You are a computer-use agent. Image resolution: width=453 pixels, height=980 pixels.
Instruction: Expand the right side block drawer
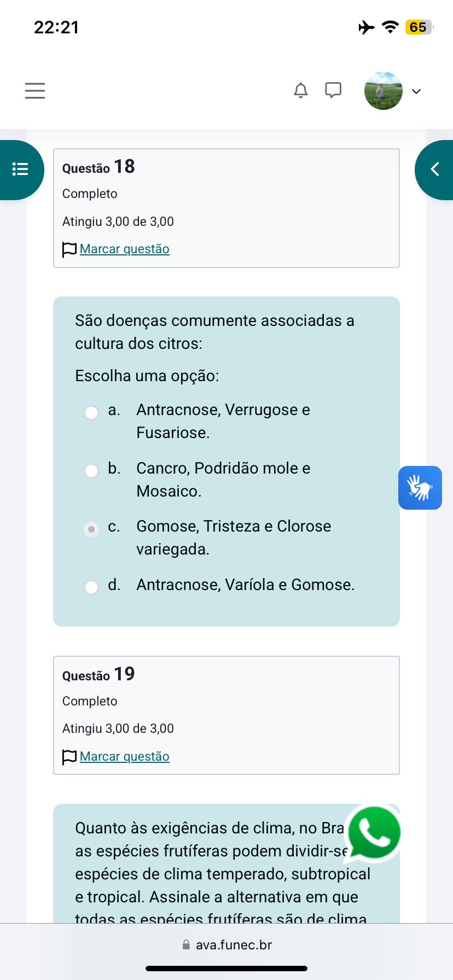click(435, 170)
